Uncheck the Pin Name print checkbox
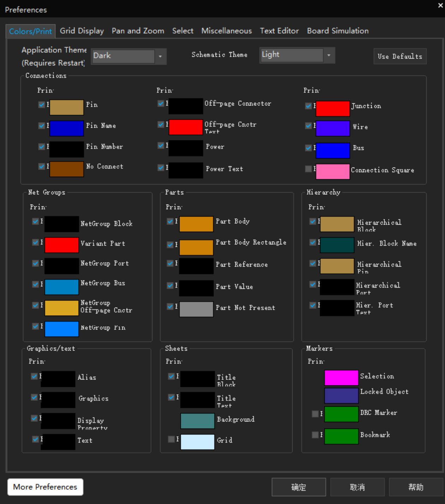 click(x=42, y=126)
